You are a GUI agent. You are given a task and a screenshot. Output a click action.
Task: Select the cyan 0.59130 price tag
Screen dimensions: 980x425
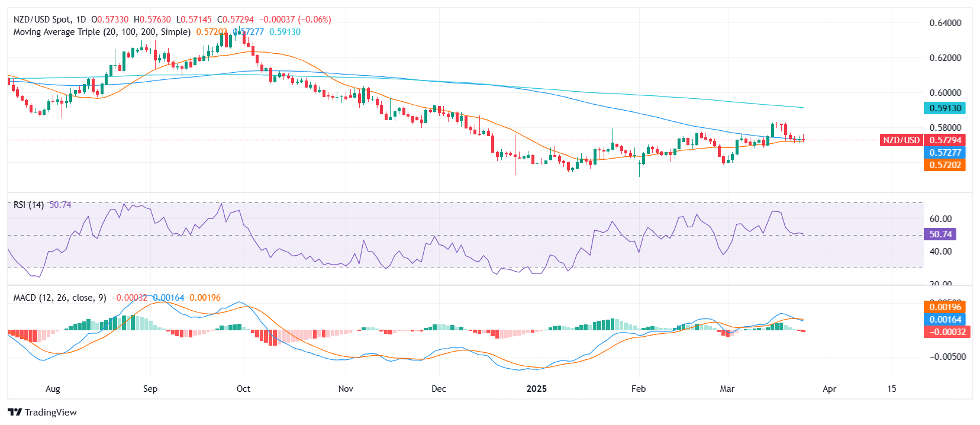pos(944,108)
